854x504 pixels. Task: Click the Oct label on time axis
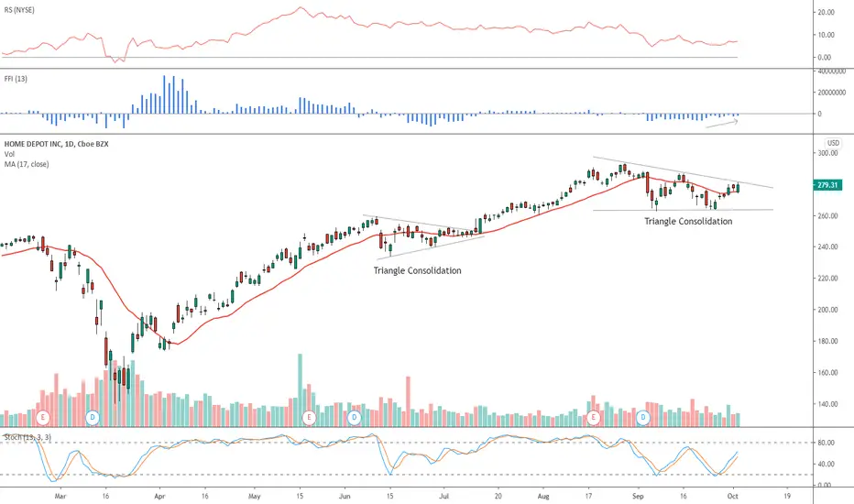(x=732, y=497)
